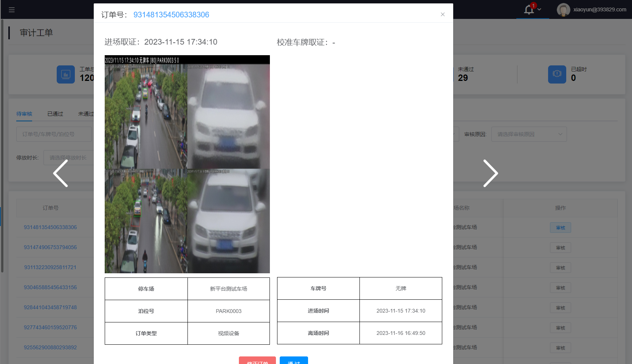The width and height of the screenshot is (632, 364).
Task: Click the entry evidence photo
Action: [x=187, y=164]
